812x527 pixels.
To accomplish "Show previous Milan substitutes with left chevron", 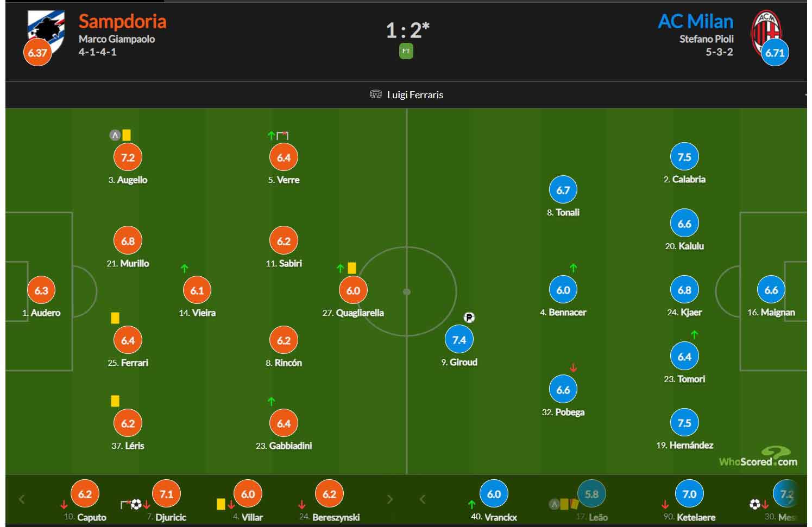I will tap(423, 499).
